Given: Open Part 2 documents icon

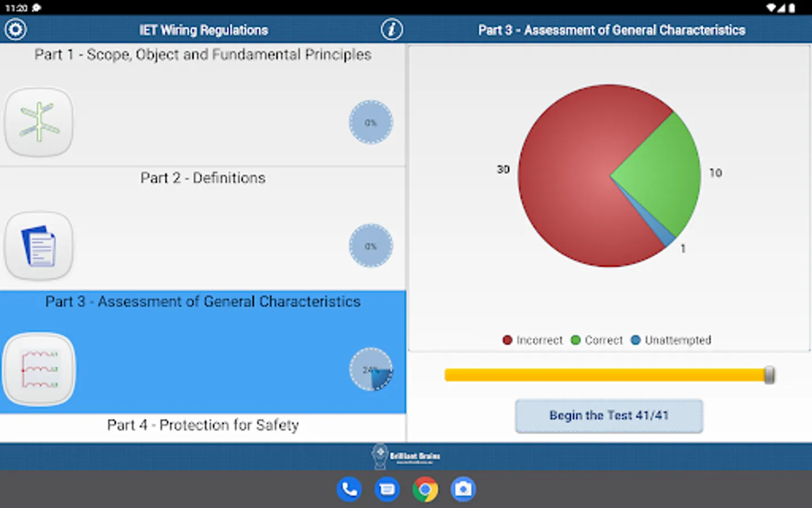Looking at the screenshot, I should [x=39, y=246].
